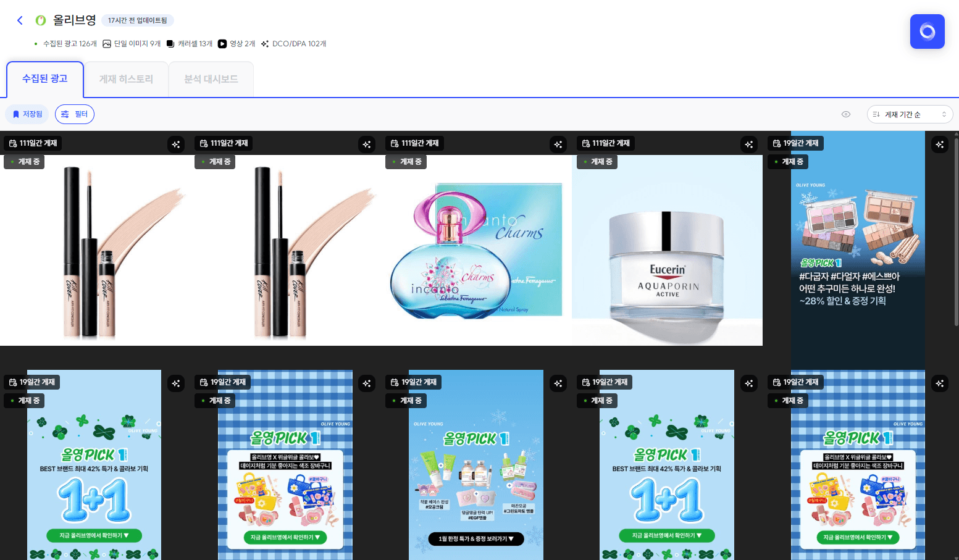Click calendar icon on last gingham tote ad
Viewport: 959px width, 560px height.
pyautogui.click(x=777, y=382)
